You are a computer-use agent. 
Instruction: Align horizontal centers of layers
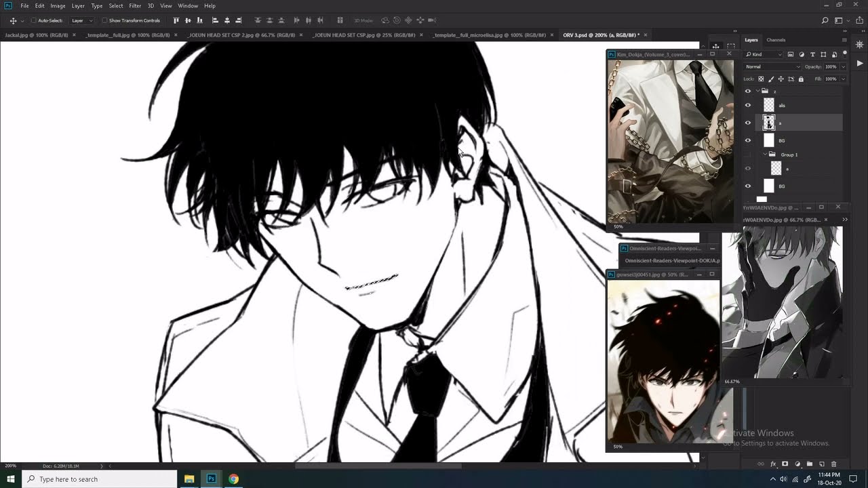[227, 20]
